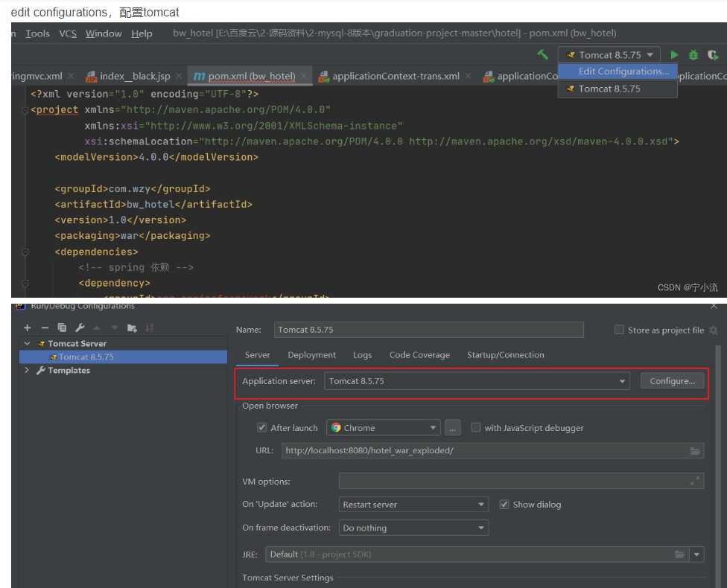
Task: Fold the dependencies block in the gutter
Action: [25, 252]
